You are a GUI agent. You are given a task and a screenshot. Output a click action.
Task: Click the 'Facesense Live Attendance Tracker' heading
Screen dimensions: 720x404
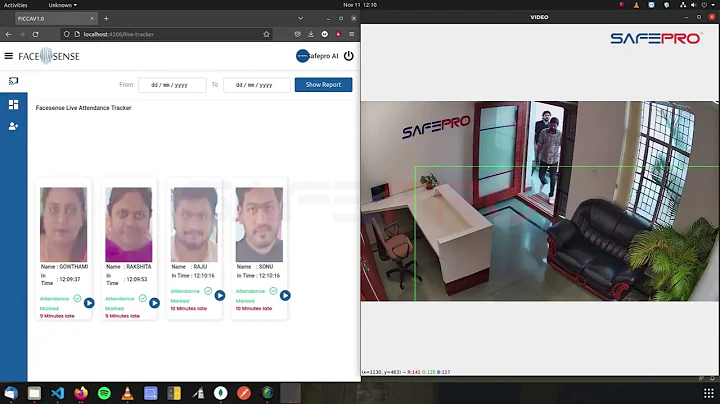(84, 108)
